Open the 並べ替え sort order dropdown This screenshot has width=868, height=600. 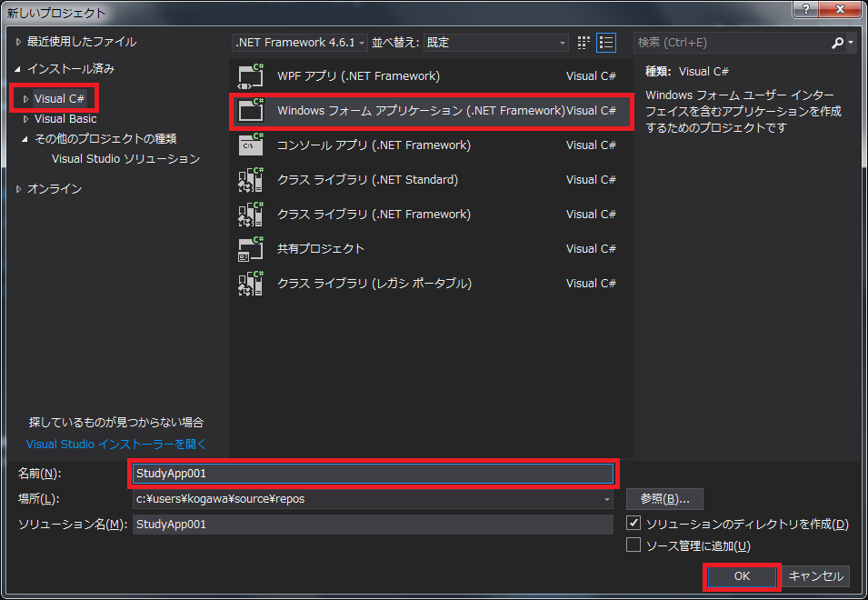pos(497,43)
